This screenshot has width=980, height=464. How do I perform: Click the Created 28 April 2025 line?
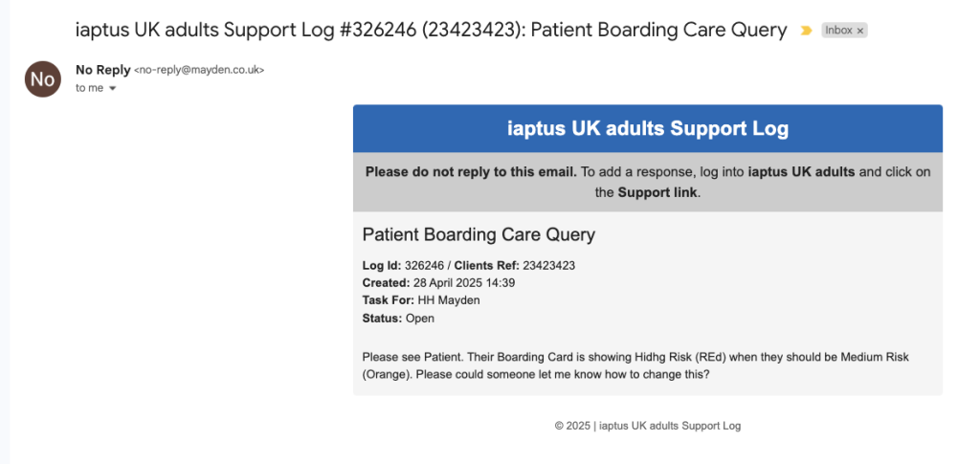[x=438, y=282]
